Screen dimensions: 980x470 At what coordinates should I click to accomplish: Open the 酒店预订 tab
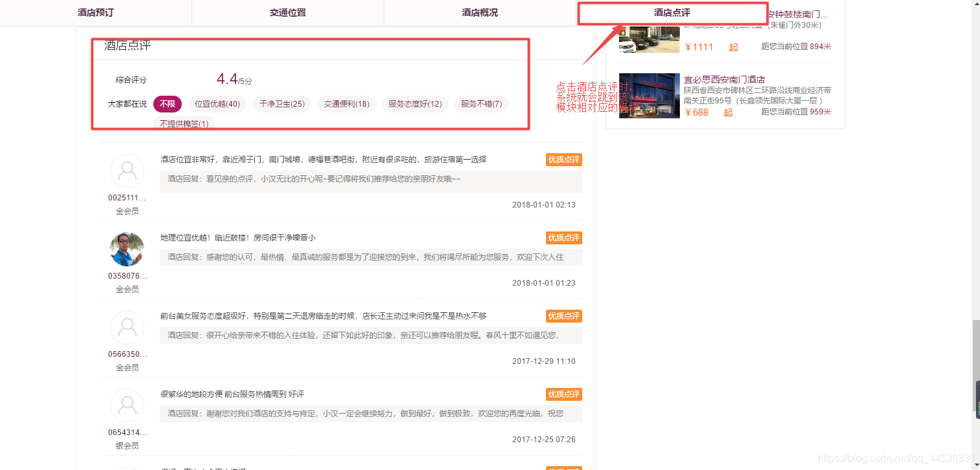[x=96, y=12]
